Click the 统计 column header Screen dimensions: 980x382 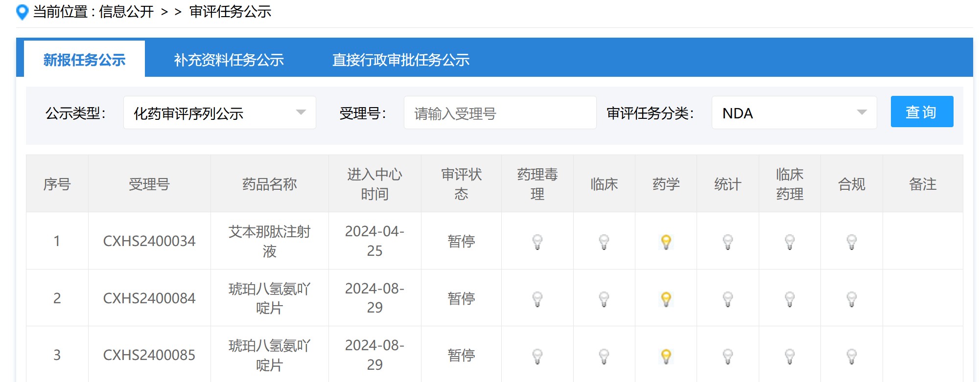(x=728, y=184)
